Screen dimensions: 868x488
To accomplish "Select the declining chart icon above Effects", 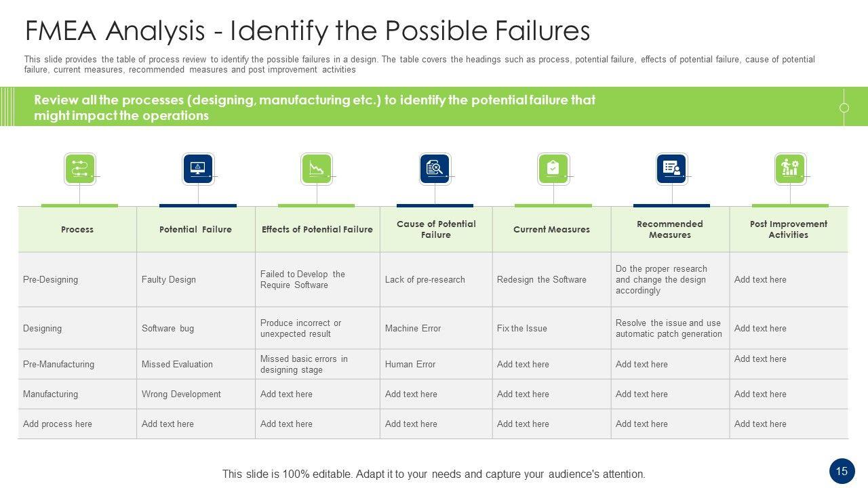I will (x=317, y=169).
